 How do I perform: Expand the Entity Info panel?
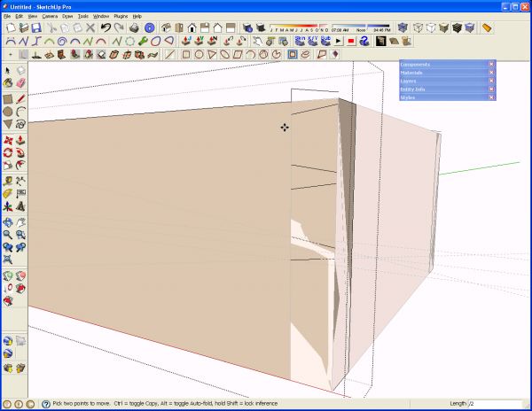pyautogui.click(x=444, y=89)
